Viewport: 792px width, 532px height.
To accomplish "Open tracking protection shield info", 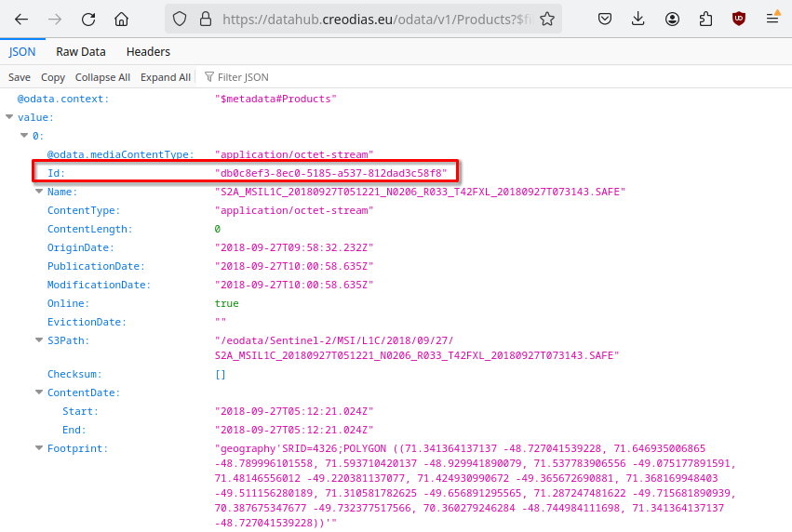I will 180,20.
